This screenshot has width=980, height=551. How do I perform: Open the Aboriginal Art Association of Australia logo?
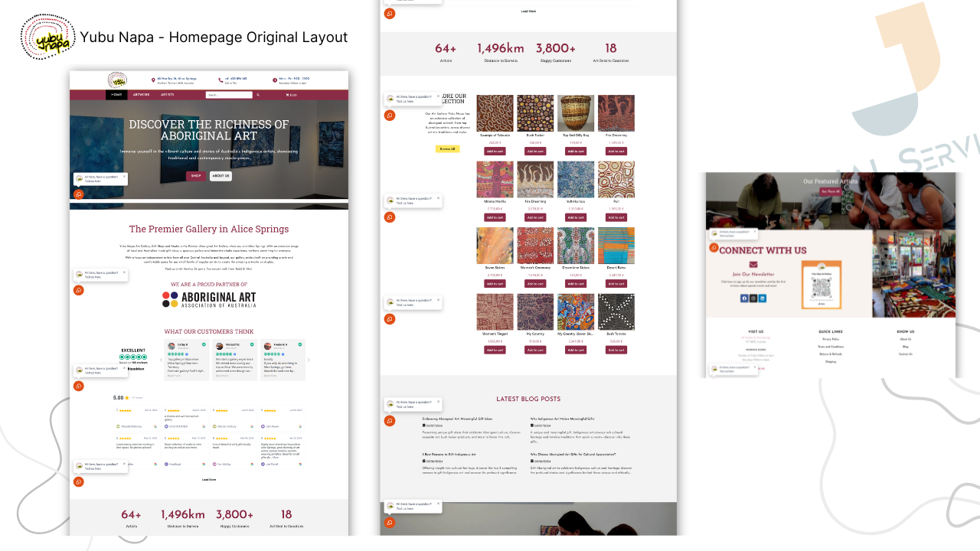[x=209, y=299]
